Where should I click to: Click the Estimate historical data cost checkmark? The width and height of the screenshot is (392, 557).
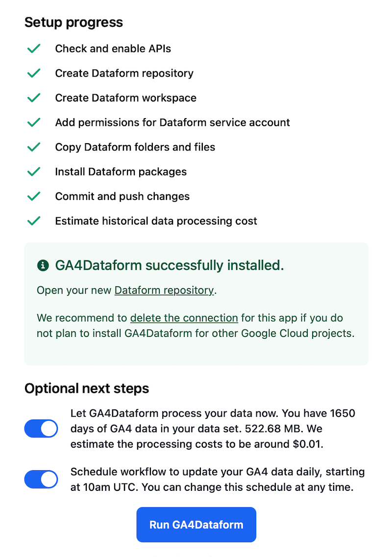click(x=34, y=221)
